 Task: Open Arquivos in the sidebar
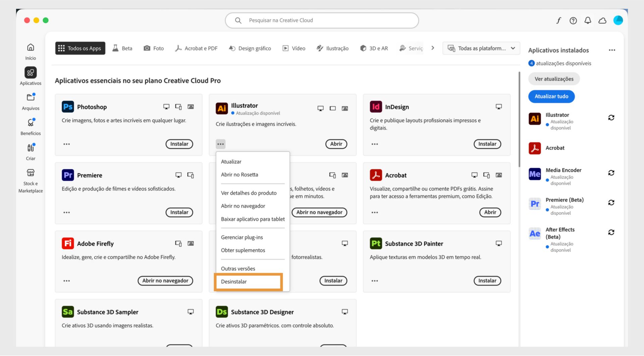coord(31,97)
